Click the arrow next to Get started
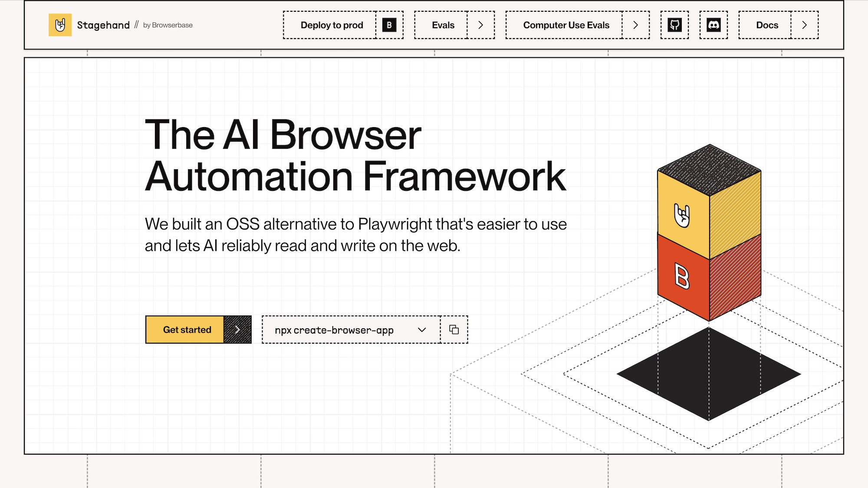This screenshot has height=488, width=868. pos(237,330)
